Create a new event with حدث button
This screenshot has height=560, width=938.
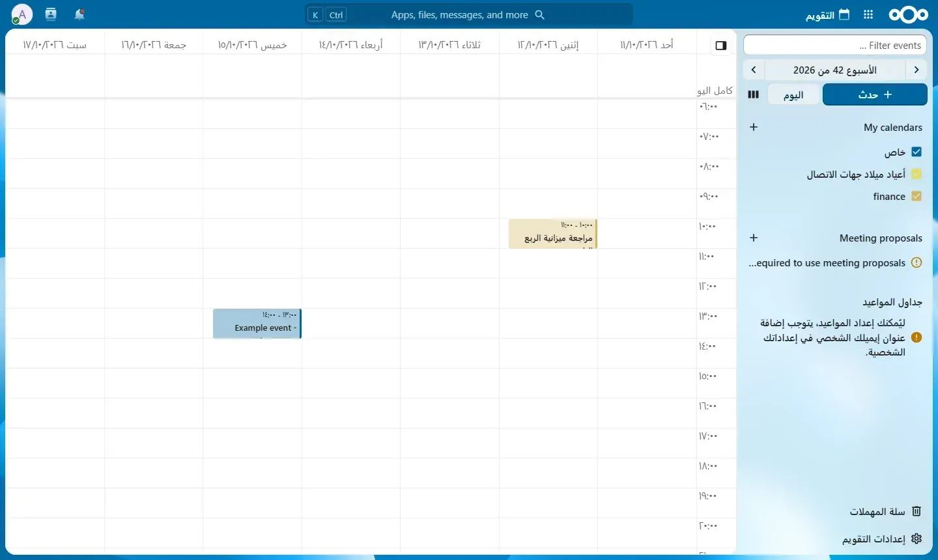tap(875, 94)
